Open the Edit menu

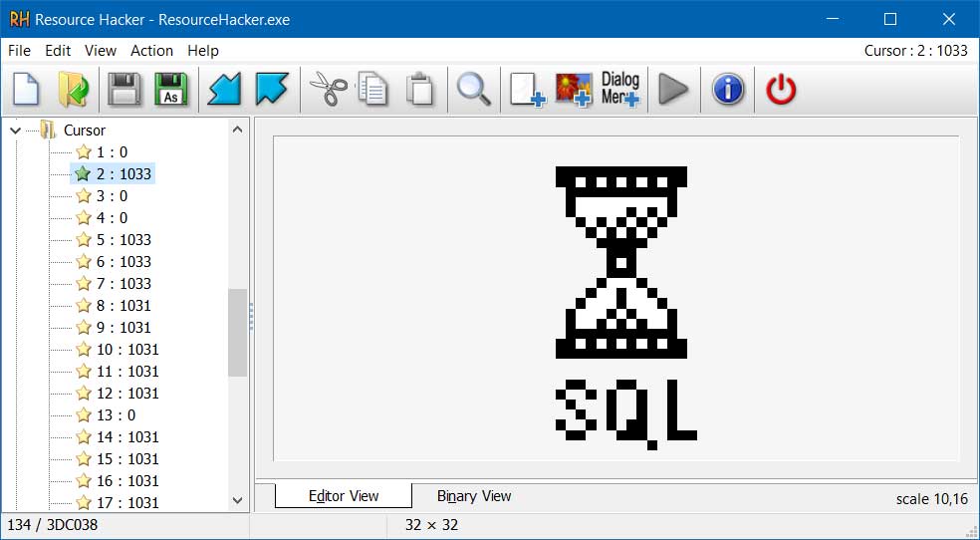click(x=58, y=51)
